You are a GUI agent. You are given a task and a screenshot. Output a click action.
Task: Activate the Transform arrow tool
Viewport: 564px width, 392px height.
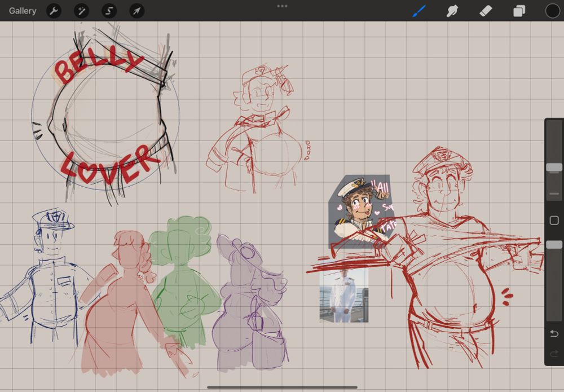(x=136, y=11)
